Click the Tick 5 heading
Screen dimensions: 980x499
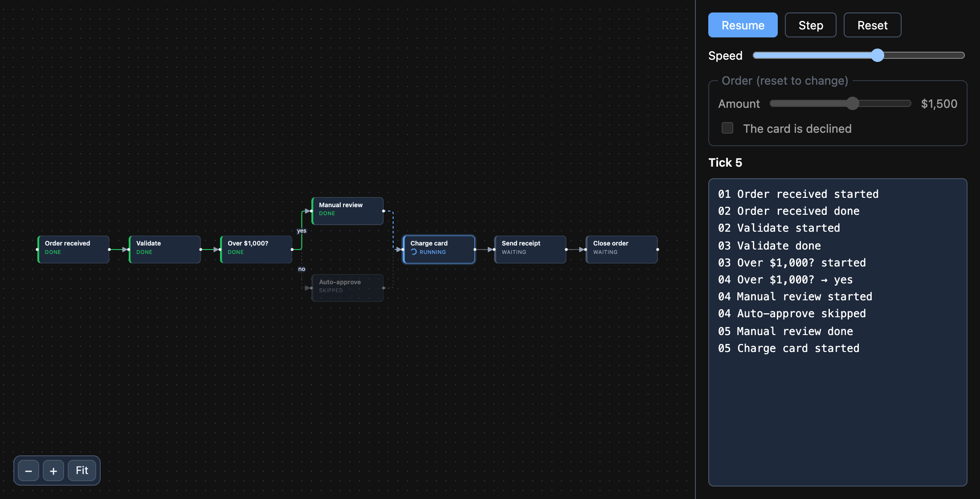(725, 163)
